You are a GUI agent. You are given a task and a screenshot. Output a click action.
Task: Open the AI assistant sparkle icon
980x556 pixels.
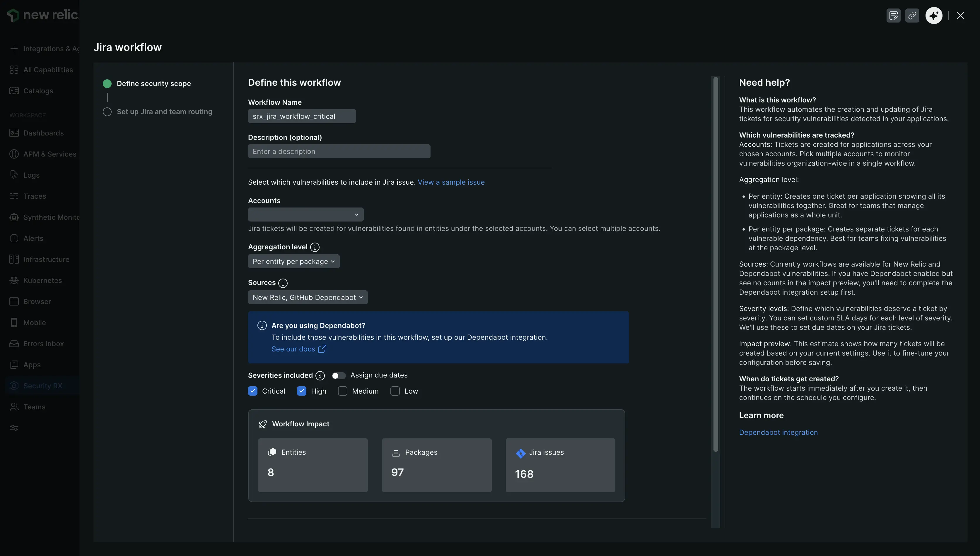(934, 16)
